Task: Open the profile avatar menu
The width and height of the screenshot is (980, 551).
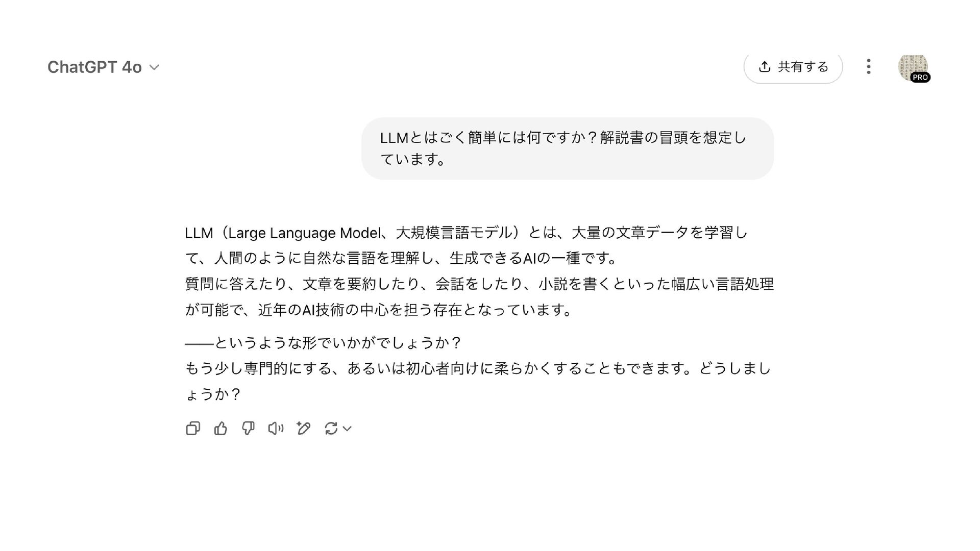Action: coord(913,67)
